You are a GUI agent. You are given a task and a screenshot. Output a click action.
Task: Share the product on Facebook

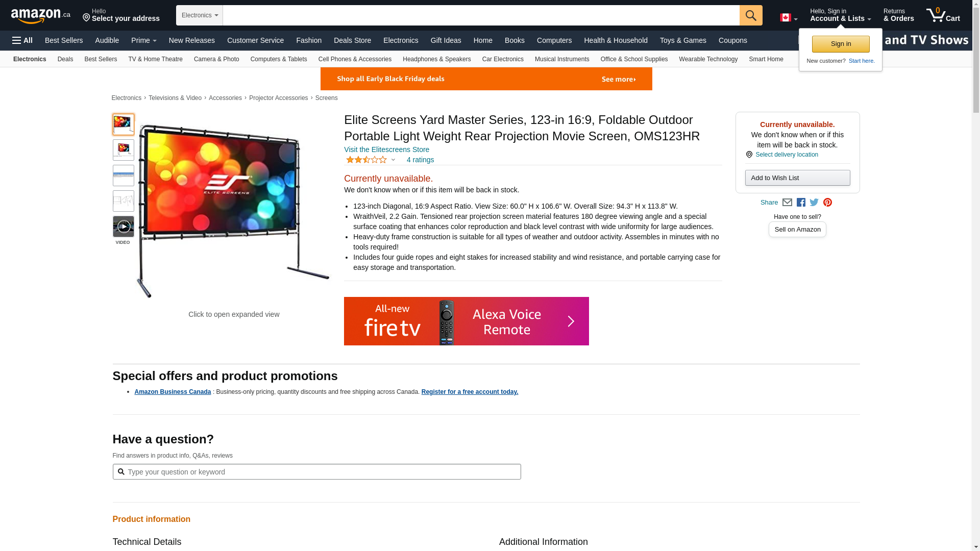click(801, 203)
